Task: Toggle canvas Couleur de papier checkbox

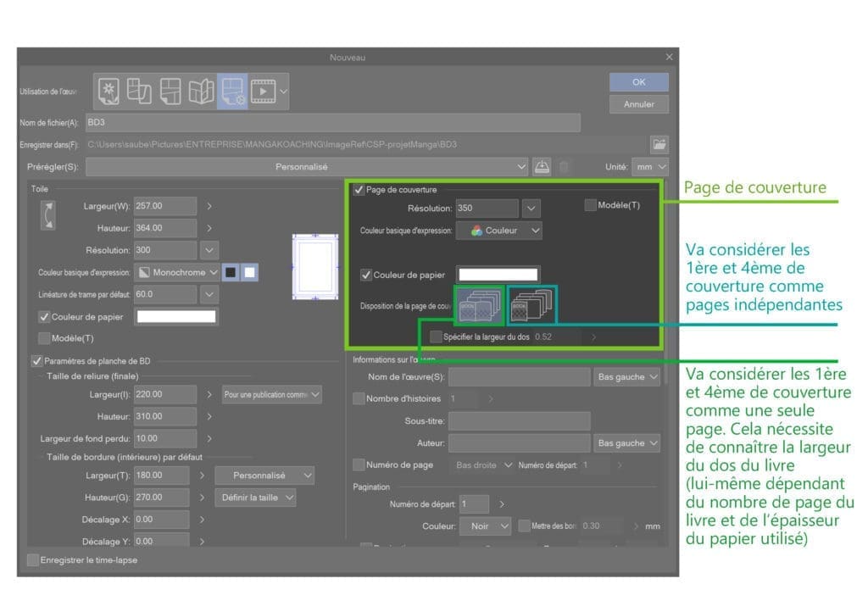Action: tap(44, 317)
